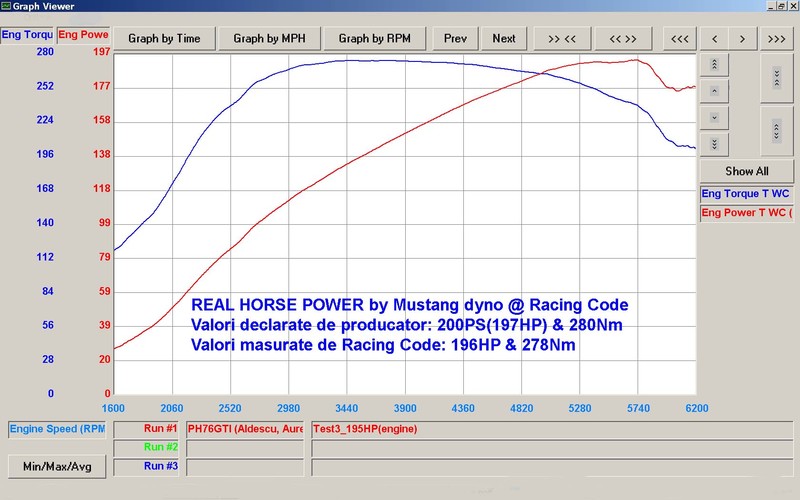The image size is (800, 500).
Task: Pan graph up with single up chevron
Action: (714, 91)
